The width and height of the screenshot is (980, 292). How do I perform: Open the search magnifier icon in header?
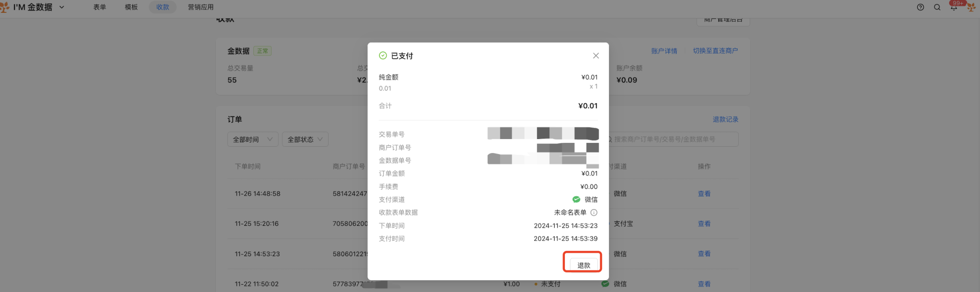(x=937, y=7)
